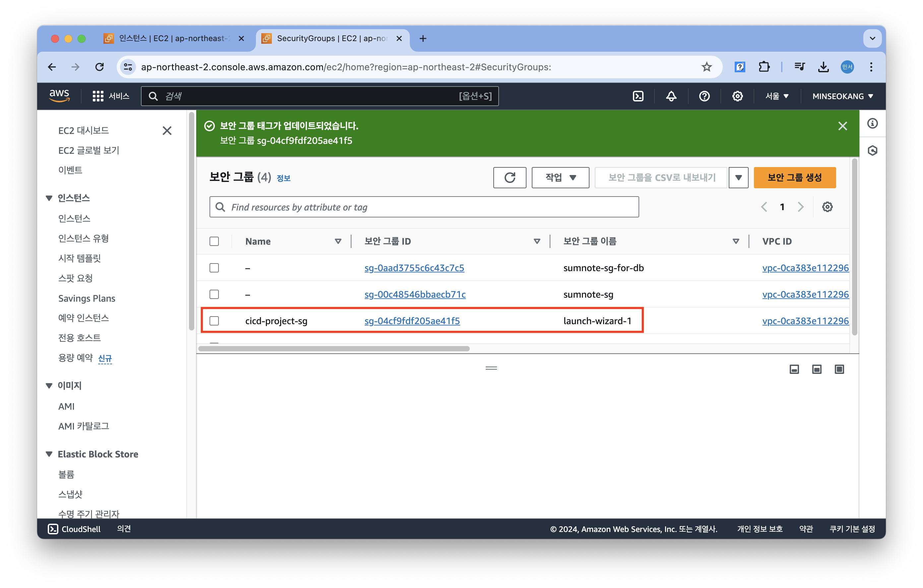
Task: Check the cicd-project-sg row checkbox
Action: coord(214,321)
